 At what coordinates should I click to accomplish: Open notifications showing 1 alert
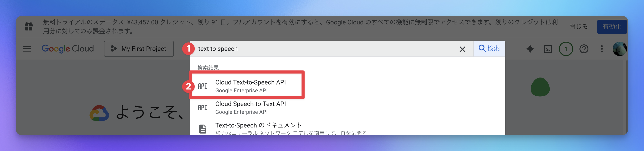pos(566,49)
